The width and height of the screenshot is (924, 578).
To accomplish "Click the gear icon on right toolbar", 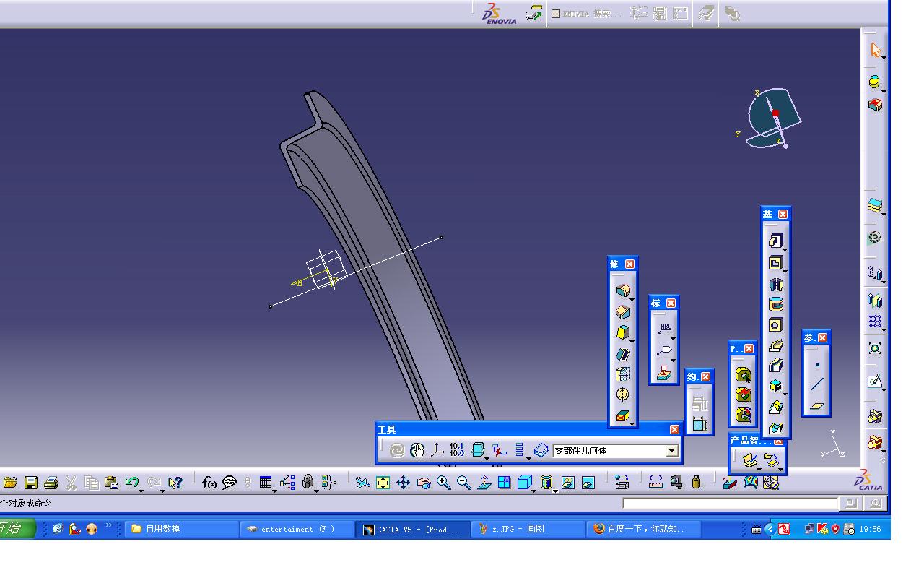I will click(x=875, y=237).
